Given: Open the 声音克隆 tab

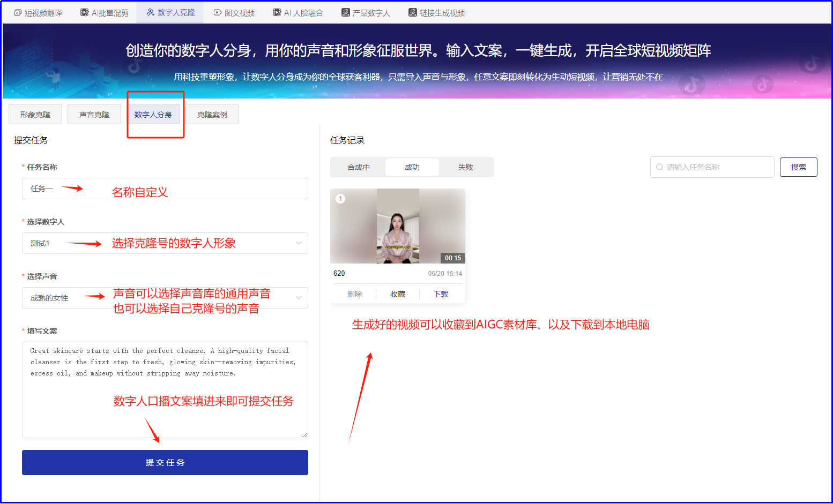Looking at the screenshot, I should pyautogui.click(x=94, y=114).
